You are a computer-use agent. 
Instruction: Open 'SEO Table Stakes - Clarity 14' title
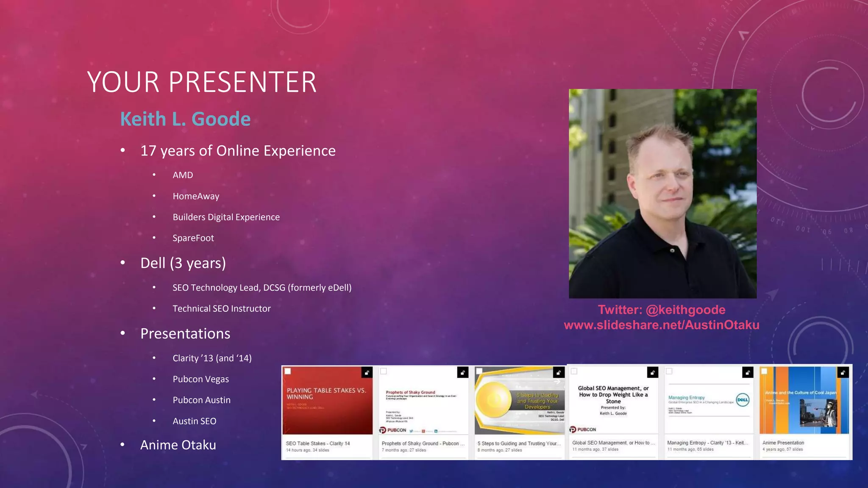[x=318, y=443]
